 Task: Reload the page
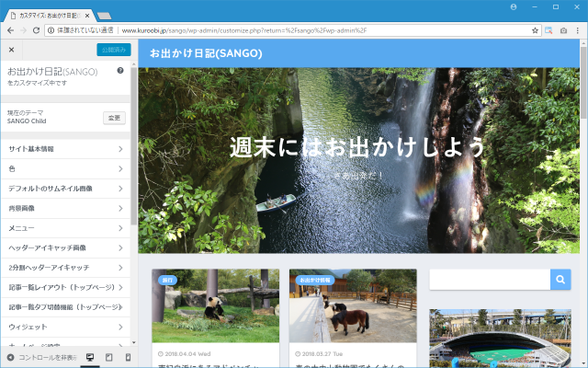point(37,30)
